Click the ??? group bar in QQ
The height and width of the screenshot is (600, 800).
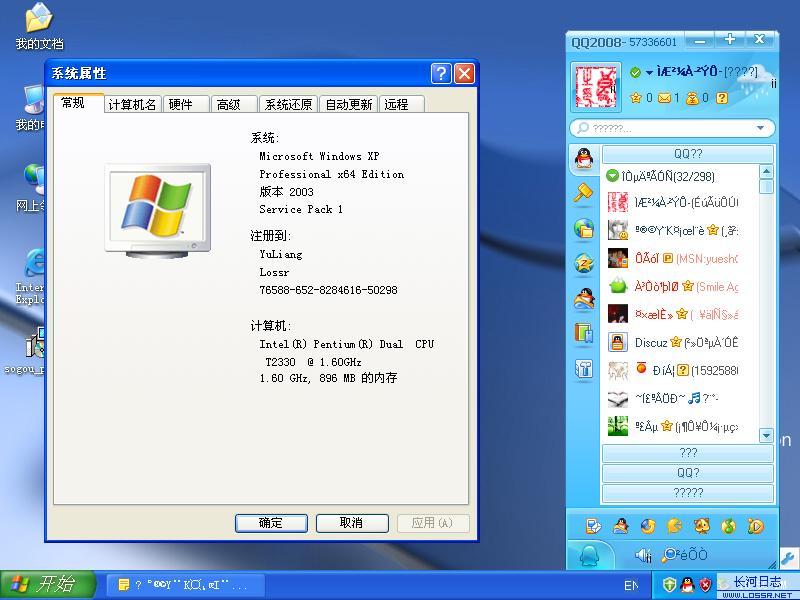tap(688, 453)
